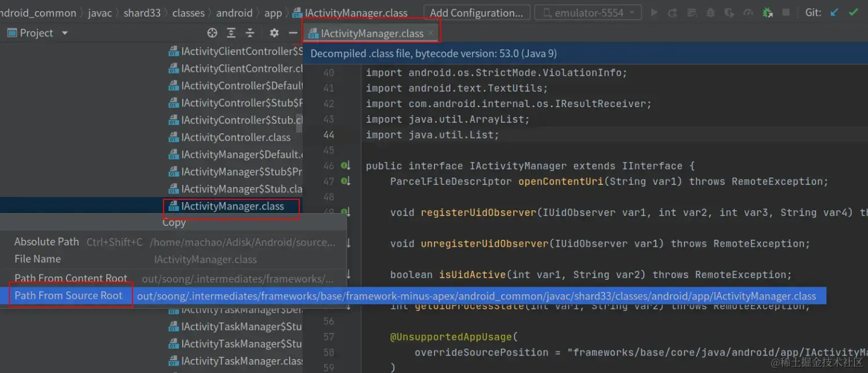This screenshot has height=373, width=868.
Task: Open Project panel settings gear
Action: (274, 33)
